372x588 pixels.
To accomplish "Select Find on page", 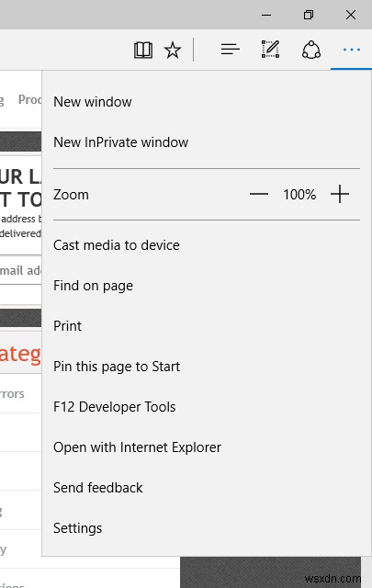I will click(x=207, y=286).
